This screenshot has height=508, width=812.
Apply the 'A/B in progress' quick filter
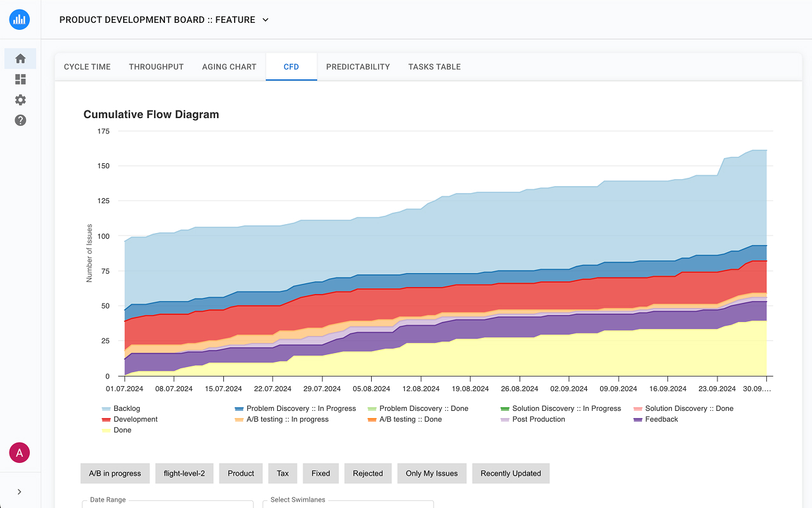pos(115,473)
